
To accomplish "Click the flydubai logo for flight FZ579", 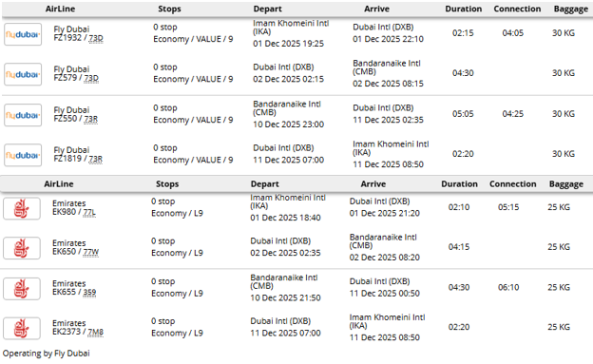I will (x=23, y=74).
